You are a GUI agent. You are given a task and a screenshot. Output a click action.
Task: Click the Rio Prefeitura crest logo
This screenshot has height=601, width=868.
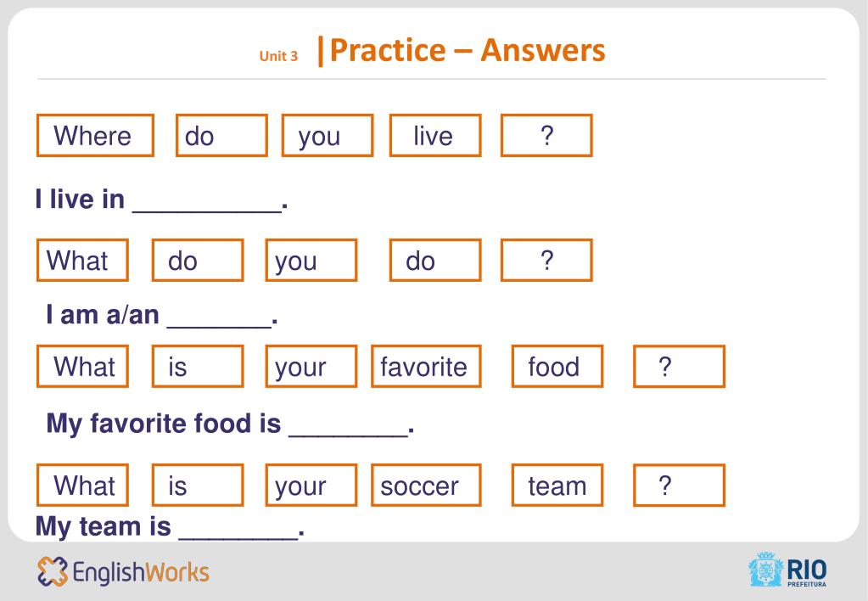[x=765, y=570]
